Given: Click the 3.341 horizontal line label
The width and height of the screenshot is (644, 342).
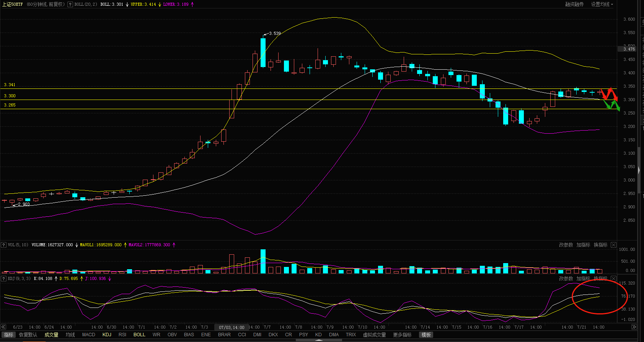Looking at the screenshot, I should click(x=10, y=85).
